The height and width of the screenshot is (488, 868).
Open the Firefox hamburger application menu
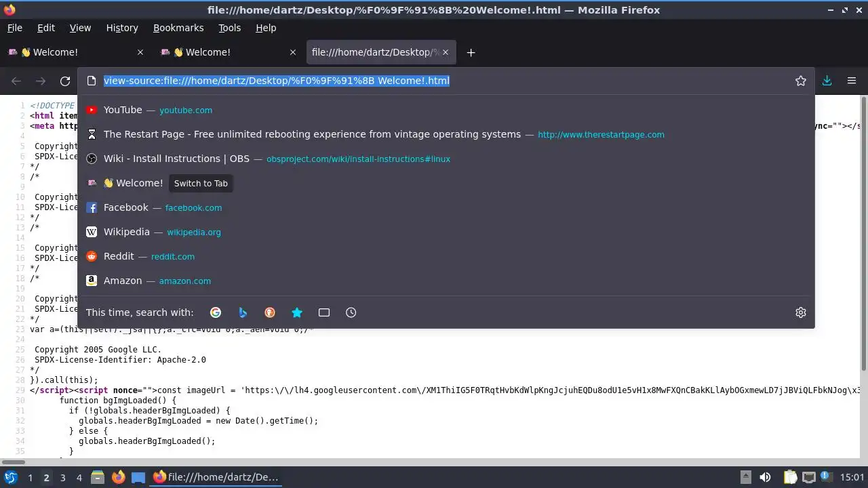click(x=852, y=81)
